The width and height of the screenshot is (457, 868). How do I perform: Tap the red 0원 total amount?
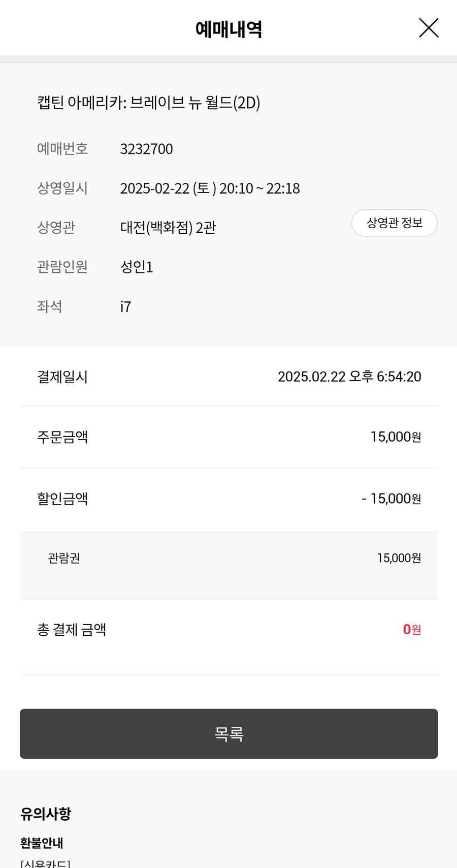coord(412,630)
